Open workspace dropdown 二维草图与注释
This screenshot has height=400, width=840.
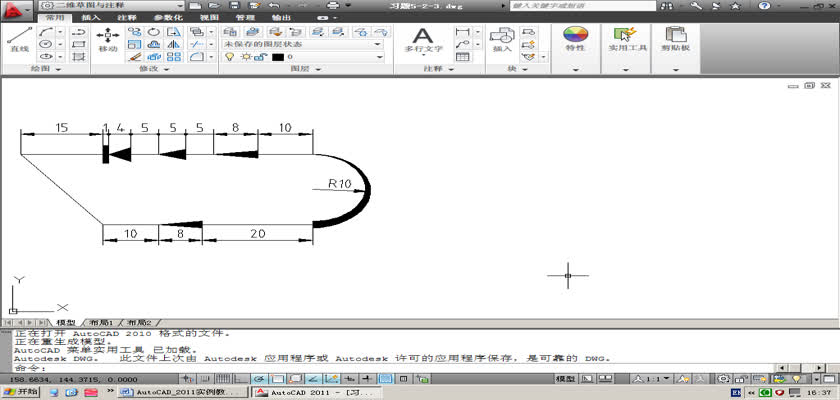coord(111,5)
